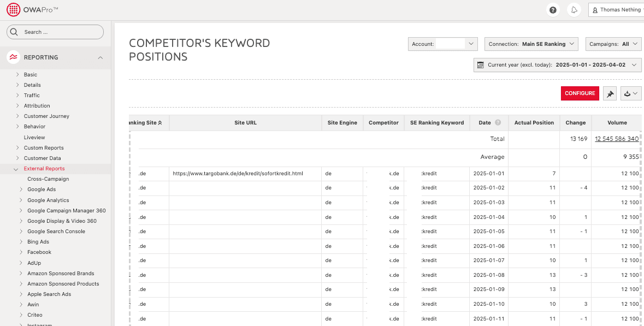Open the Campaigns dropdown

pos(614,44)
